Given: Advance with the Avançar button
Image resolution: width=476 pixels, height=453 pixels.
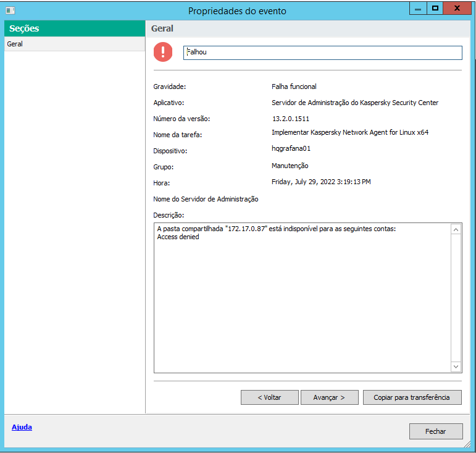Looking at the screenshot, I should click(x=330, y=397).
